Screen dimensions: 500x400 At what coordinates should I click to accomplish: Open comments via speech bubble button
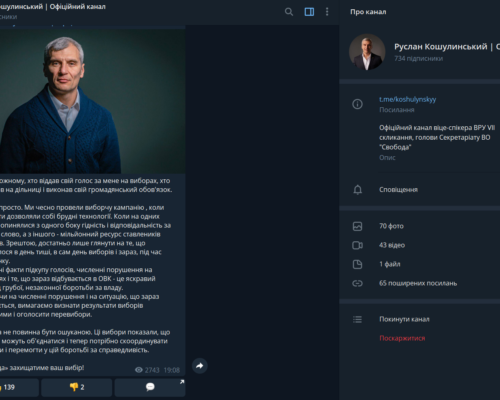[x=150, y=387]
